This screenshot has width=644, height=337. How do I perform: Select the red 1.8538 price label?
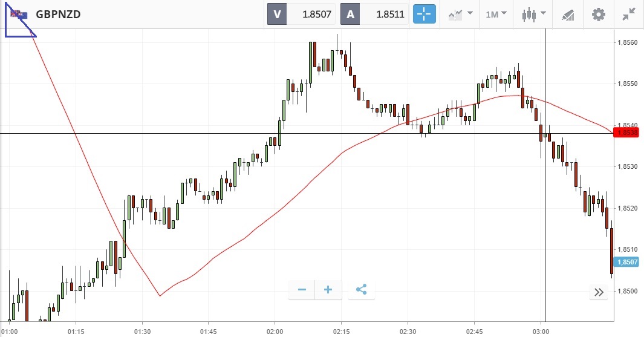tap(627, 133)
